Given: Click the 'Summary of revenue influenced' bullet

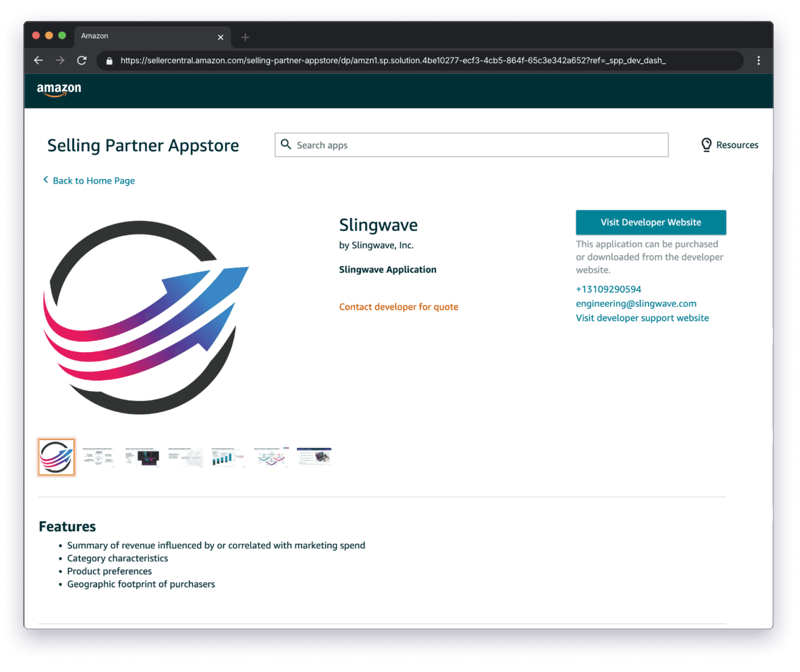Looking at the screenshot, I should pos(216,545).
